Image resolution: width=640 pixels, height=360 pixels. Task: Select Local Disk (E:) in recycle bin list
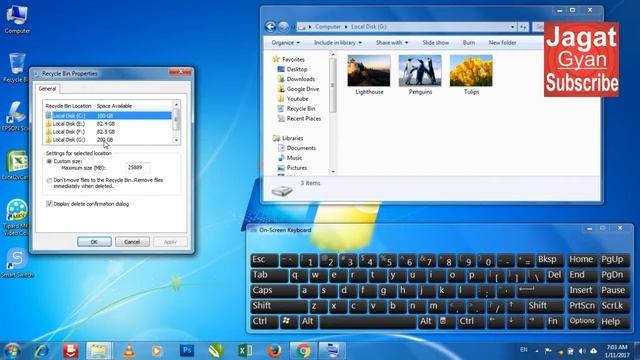[x=109, y=124]
